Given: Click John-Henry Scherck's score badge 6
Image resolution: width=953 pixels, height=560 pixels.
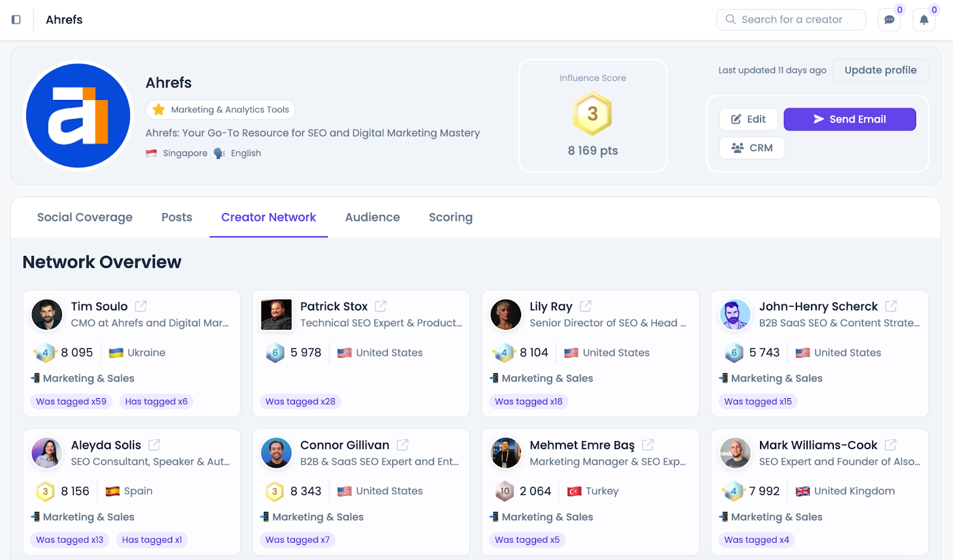Looking at the screenshot, I should 734,352.
